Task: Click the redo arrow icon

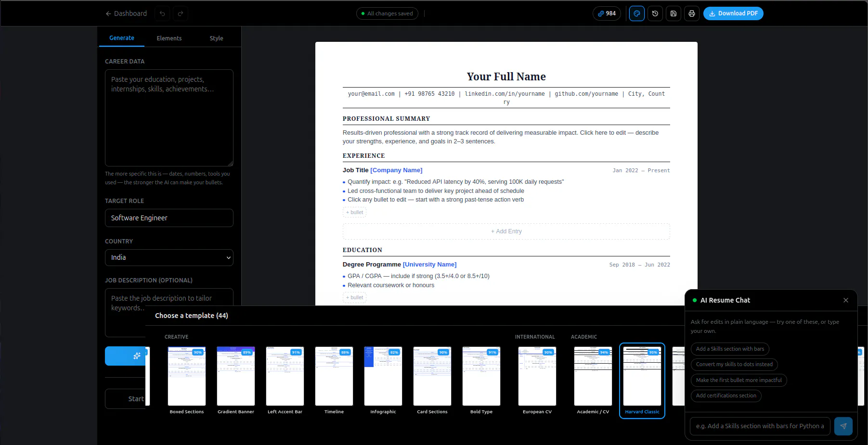Action: tap(181, 13)
